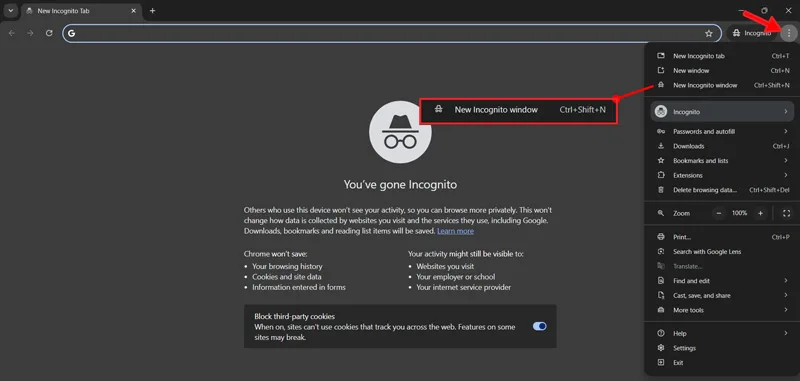
Task: Decrease zoom with the minus button
Action: (x=719, y=213)
